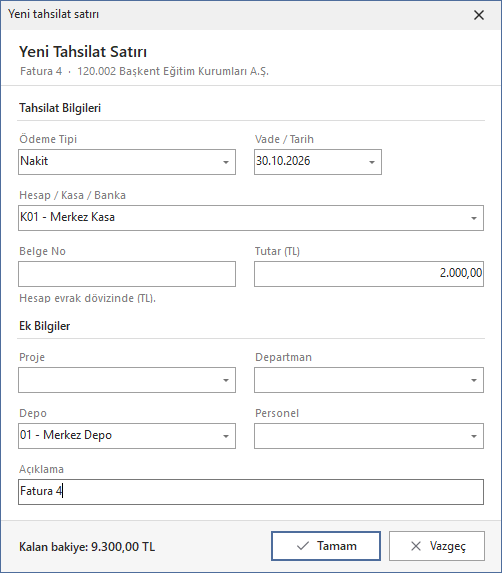Expand the Departman dropdown arrow
The width and height of the screenshot is (502, 573).
click(x=474, y=380)
